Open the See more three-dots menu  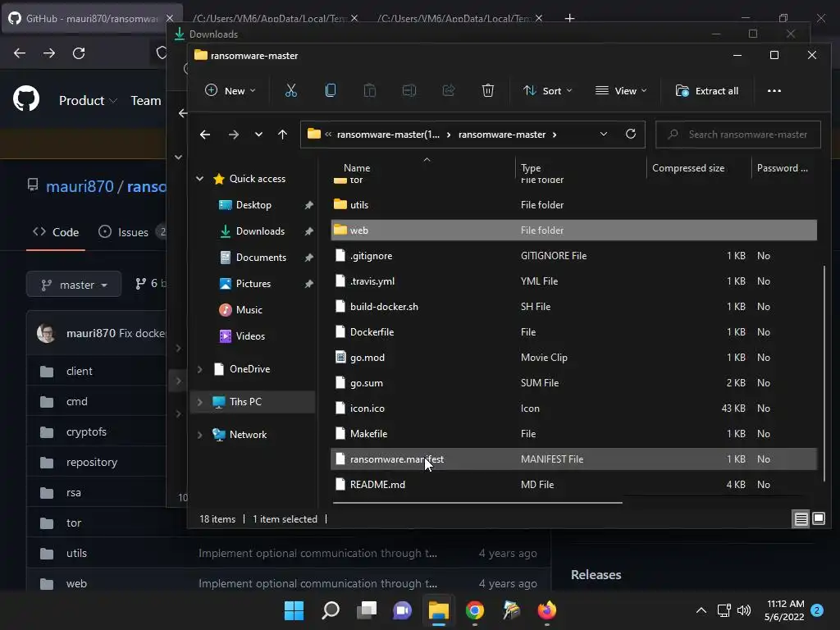[x=774, y=90]
